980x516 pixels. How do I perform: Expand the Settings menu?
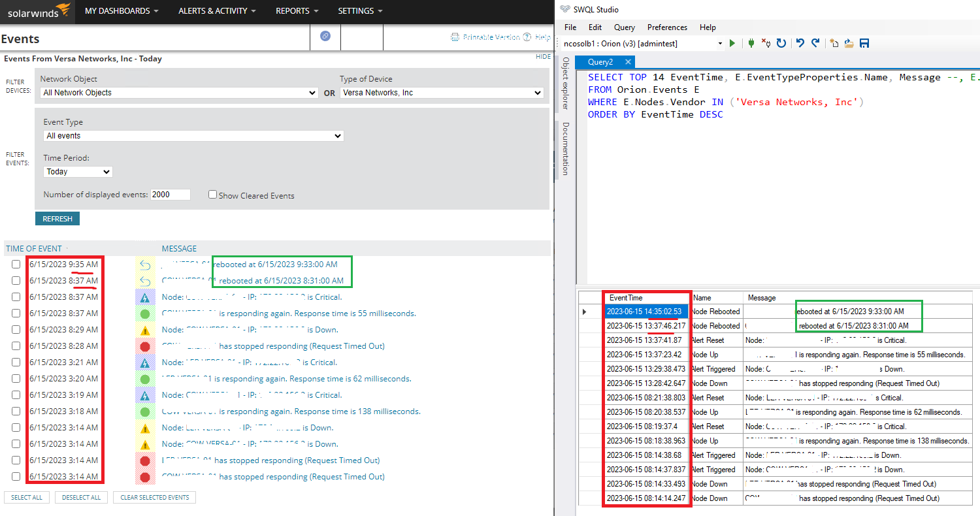[x=360, y=11]
